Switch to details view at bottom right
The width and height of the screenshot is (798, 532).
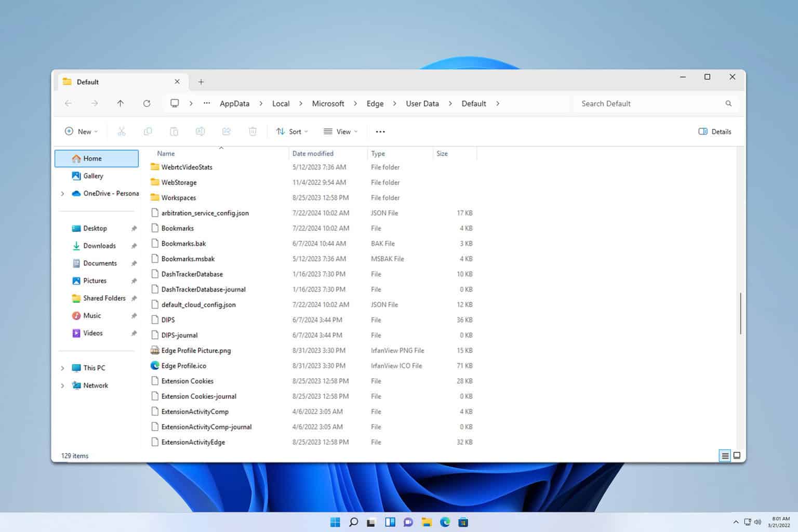(725, 456)
